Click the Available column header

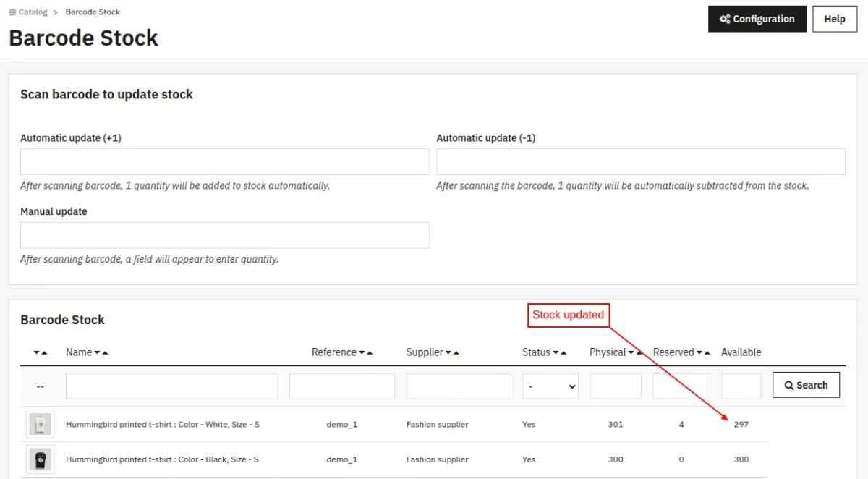click(x=741, y=352)
